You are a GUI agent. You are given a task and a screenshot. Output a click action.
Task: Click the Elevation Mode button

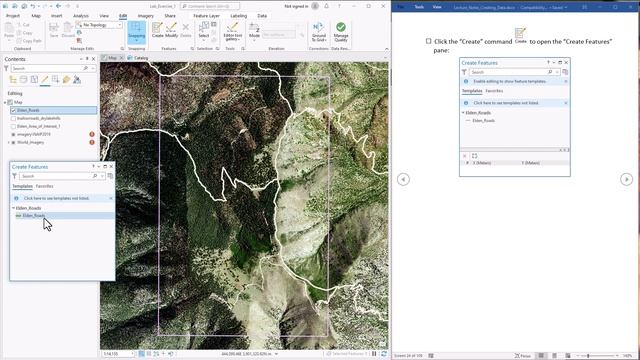tap(254, 31)
